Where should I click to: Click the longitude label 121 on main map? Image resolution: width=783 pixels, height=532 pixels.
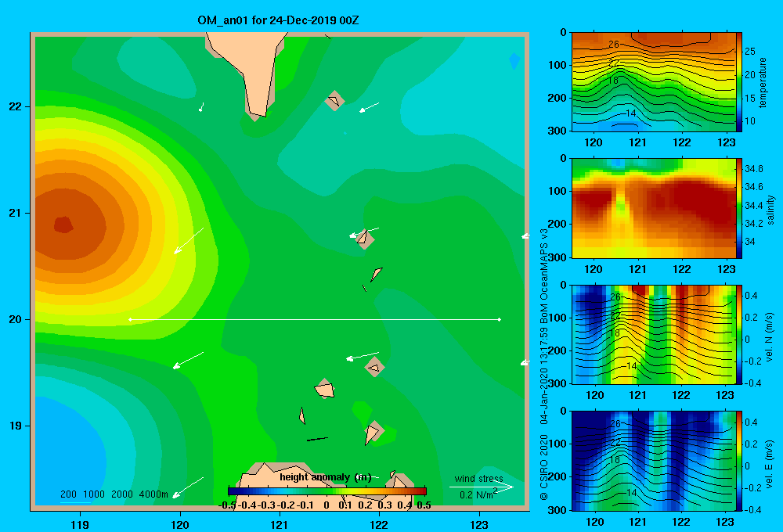(280, 524)
